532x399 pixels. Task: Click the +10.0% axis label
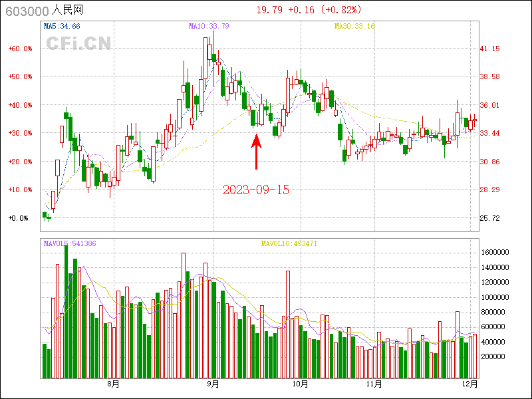pos(21,190)
